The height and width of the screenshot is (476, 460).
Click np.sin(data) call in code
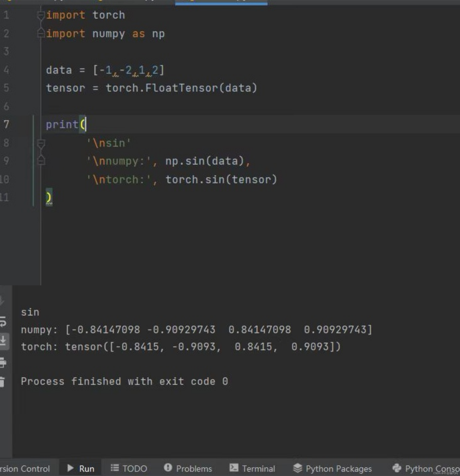tap(204, 161)
